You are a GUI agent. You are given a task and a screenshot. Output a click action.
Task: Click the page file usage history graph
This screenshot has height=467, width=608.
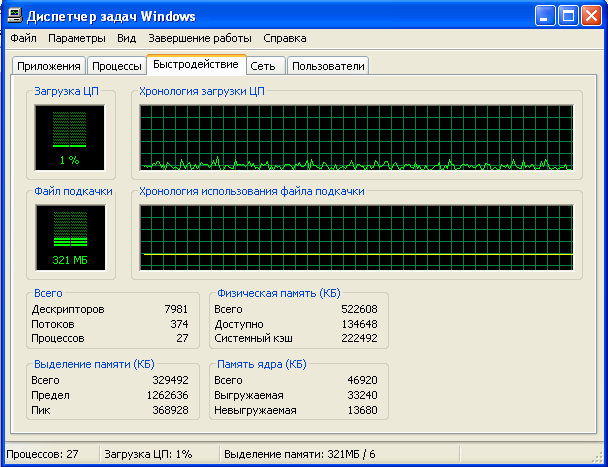click(x=356, y=237)
